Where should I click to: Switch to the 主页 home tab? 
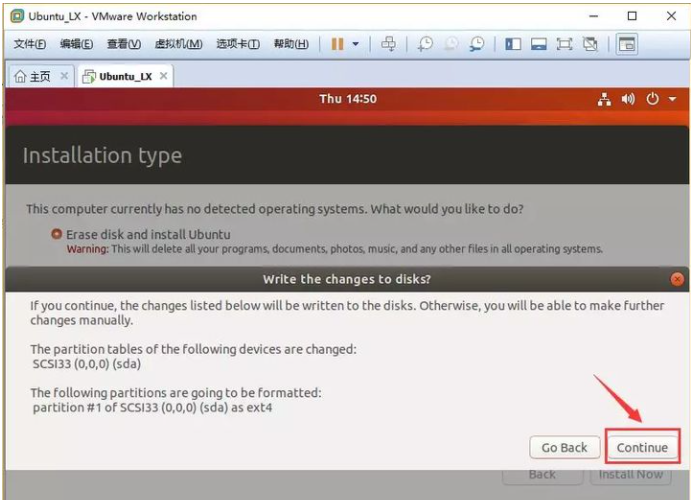pos(33,76)
